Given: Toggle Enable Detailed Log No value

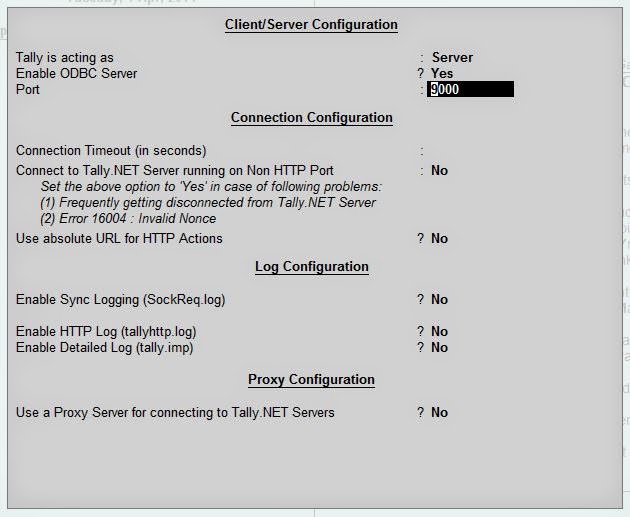Looking at the screenshot, I should (x=439, y=347).
